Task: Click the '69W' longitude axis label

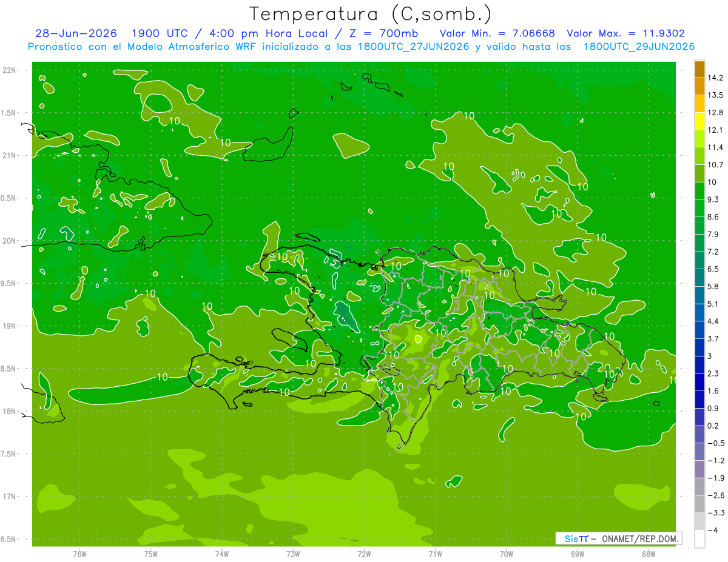Action: tap(578, 554)
